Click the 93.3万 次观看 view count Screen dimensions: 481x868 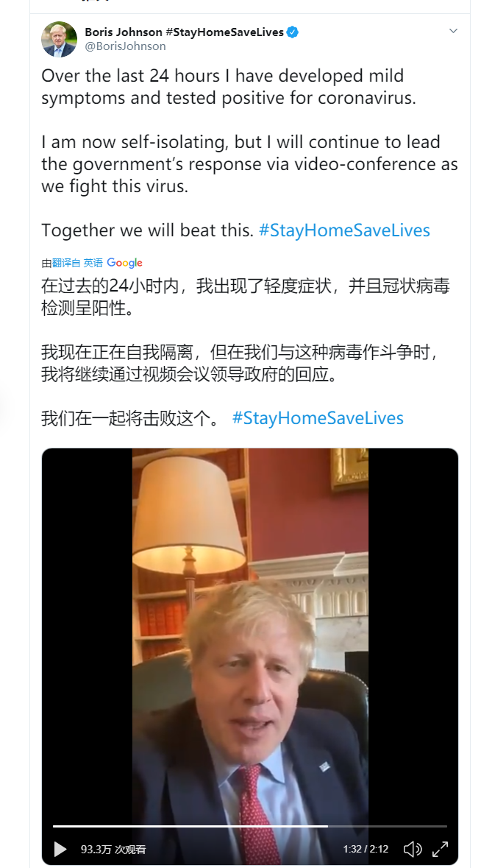113,849
